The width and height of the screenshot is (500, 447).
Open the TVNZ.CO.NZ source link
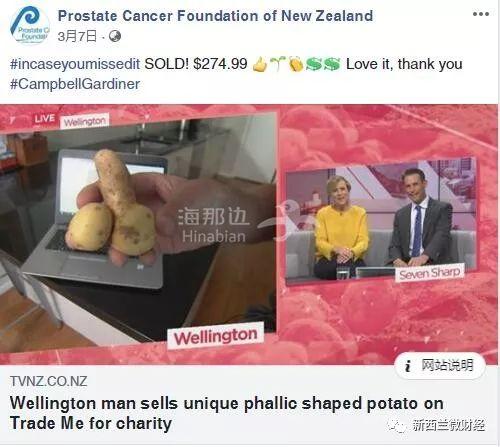tap(49, 381)
